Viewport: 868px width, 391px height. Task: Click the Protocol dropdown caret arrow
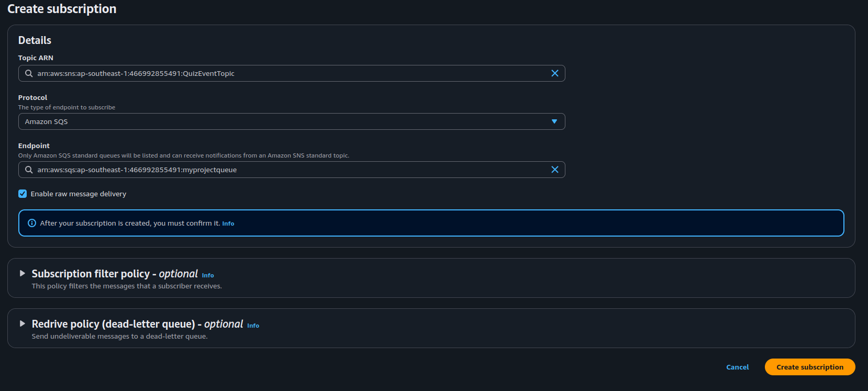point(554,121)
